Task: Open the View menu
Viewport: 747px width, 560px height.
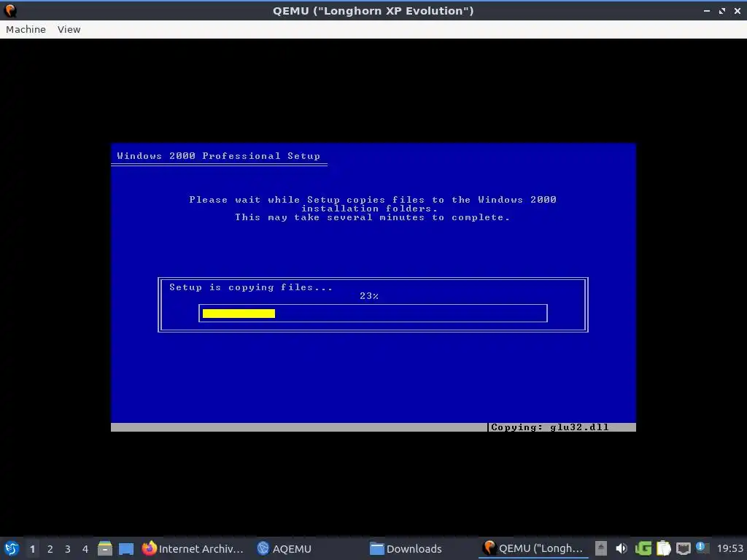Action: point(69,29)
